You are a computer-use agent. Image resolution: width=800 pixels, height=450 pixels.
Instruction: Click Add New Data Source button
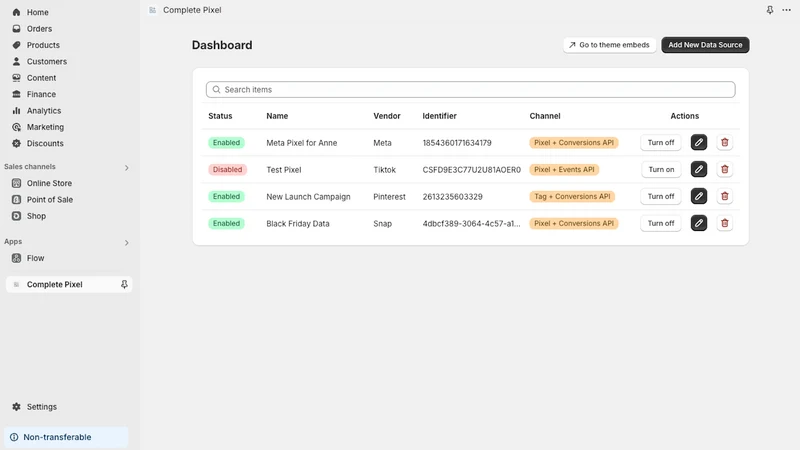tap(705, 45)
